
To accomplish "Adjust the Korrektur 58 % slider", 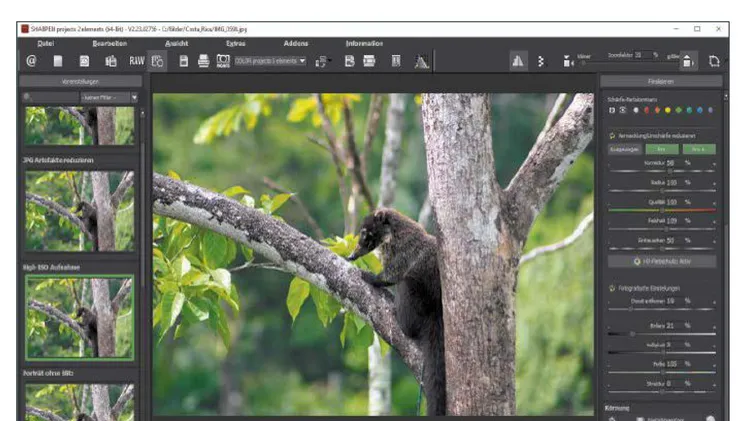I will pos(662,171).
